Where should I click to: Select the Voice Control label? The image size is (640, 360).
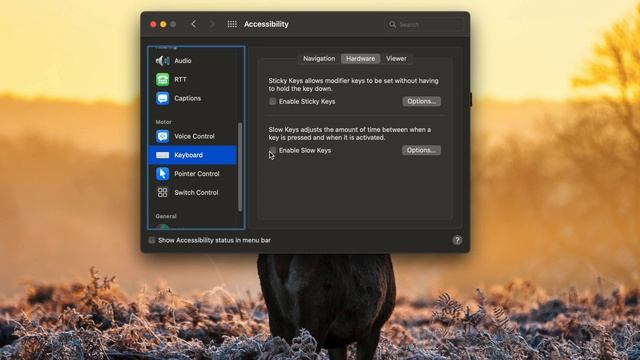(x=194, y=136)
